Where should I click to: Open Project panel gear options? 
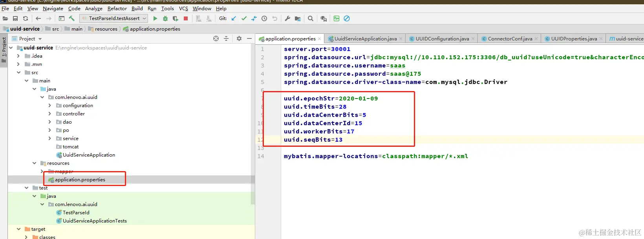pyautogui.click(x=239, y=38)
